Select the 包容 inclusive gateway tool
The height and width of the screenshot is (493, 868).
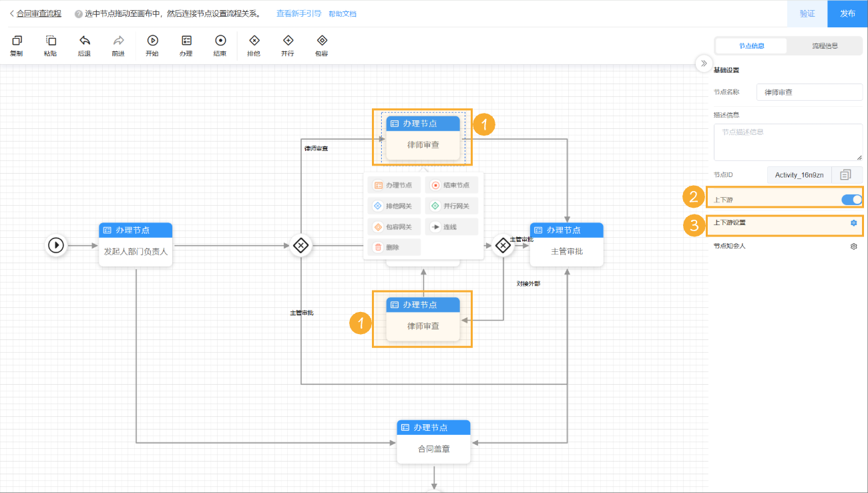(x=322, y=41)
